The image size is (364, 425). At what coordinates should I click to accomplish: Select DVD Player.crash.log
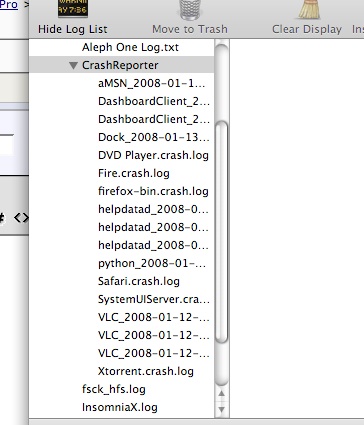tap(153, 155)
